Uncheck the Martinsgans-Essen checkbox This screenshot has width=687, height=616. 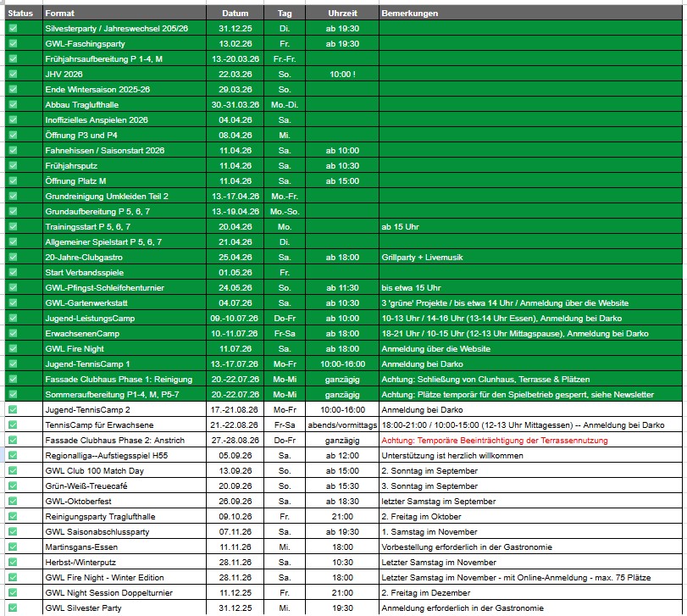[x=14, y=547]
